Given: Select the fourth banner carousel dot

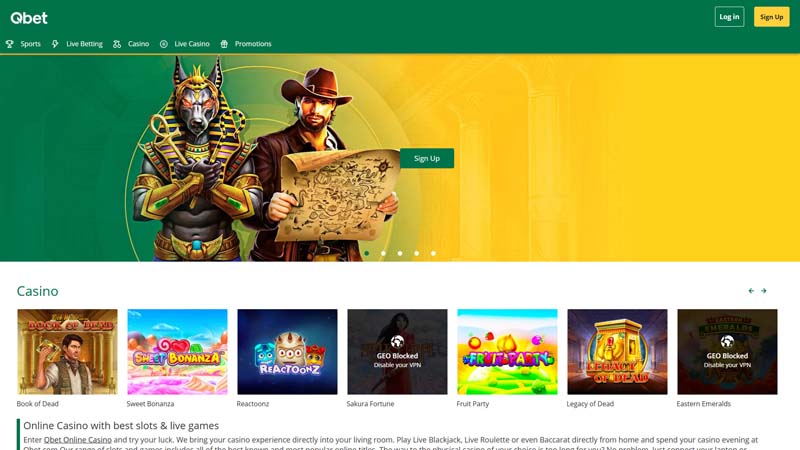Looking at the screenshot, I should pos(417,253).
